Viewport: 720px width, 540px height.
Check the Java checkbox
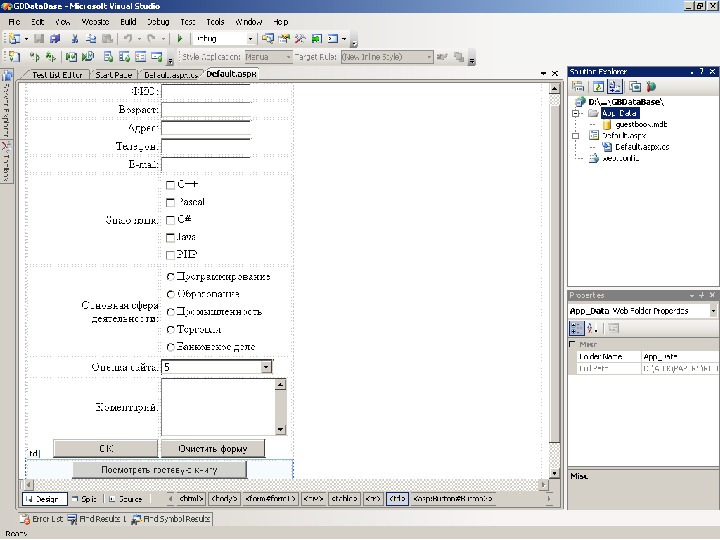[x=170, y=237]
